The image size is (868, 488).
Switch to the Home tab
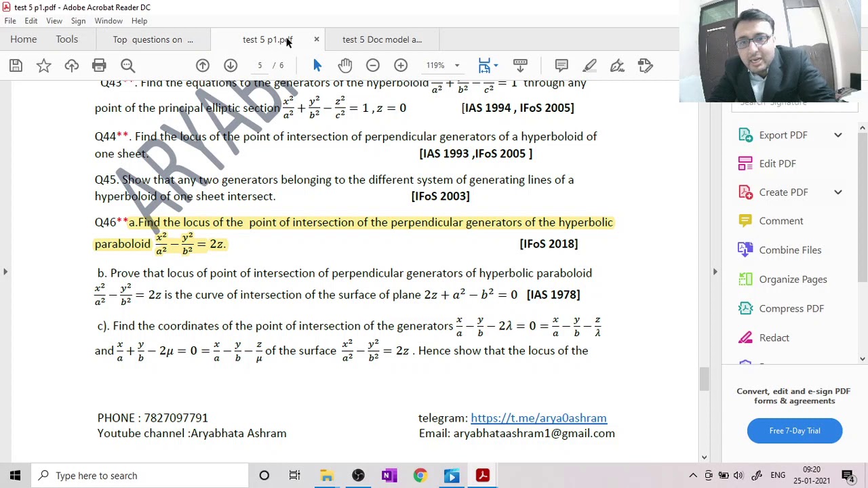click(x=24, y=39)
